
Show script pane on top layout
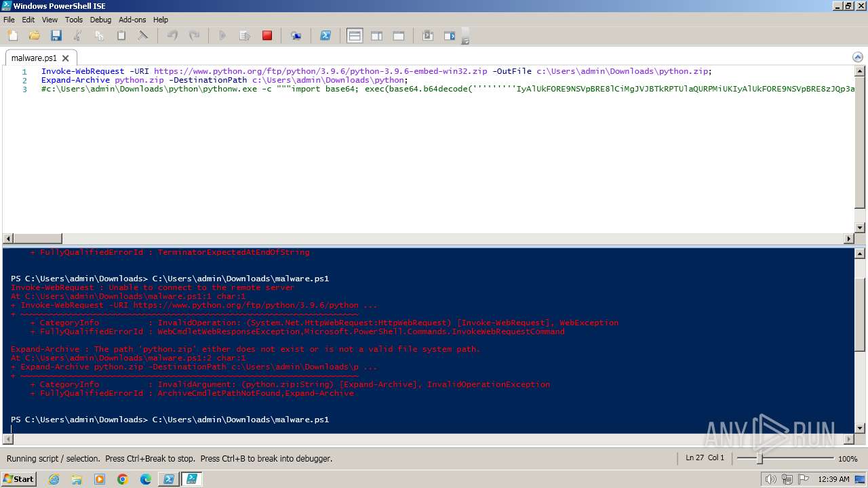[355, 35]
